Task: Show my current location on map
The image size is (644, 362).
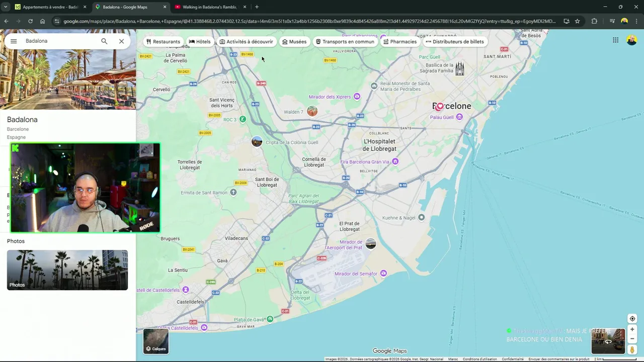Action: click(x=632, y=319)
